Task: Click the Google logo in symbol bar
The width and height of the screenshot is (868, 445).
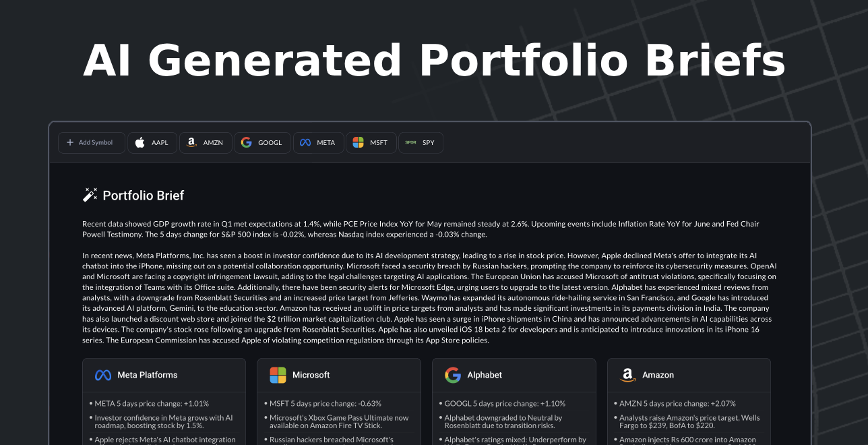Action: click(246, 143)
